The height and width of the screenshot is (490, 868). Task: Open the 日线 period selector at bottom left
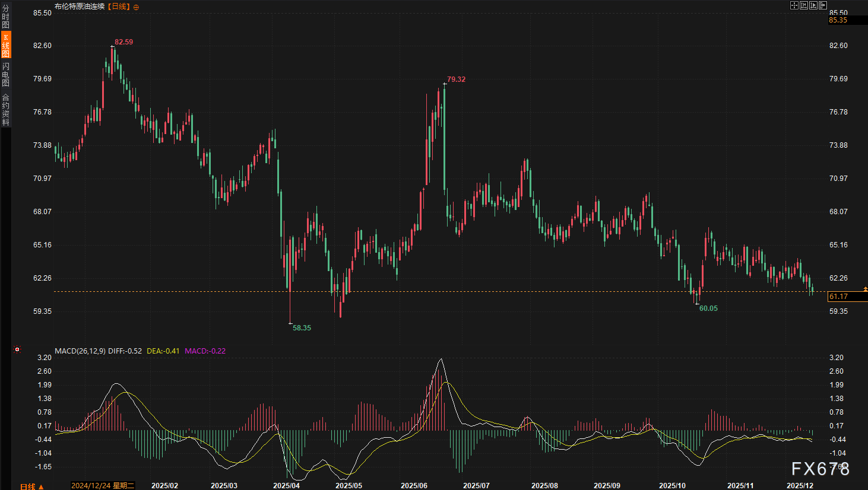31,486
